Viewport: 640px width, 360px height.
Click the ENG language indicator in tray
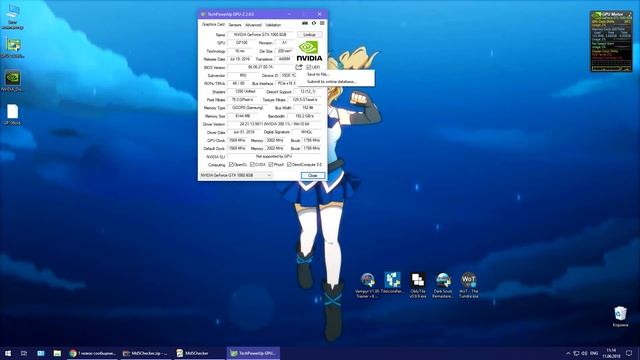point(594,353)
